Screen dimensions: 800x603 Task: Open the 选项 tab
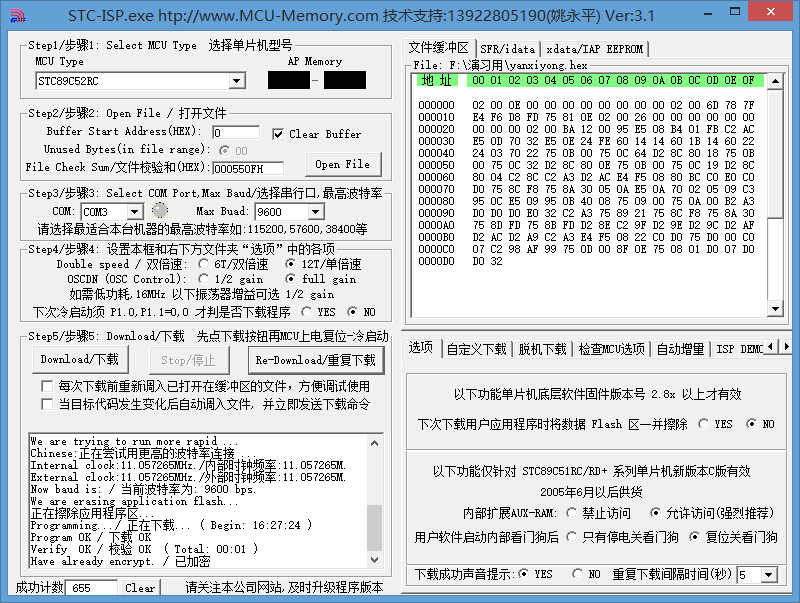[420, 347]
